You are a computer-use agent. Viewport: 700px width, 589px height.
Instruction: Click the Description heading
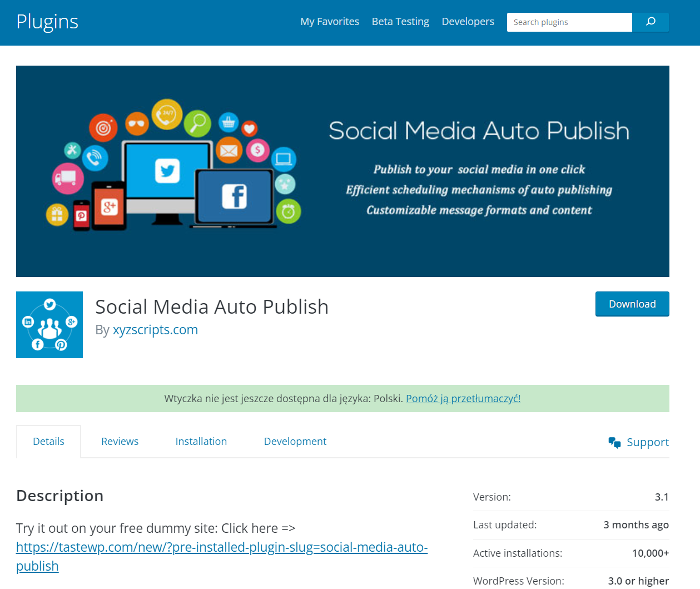click(60, 496)
